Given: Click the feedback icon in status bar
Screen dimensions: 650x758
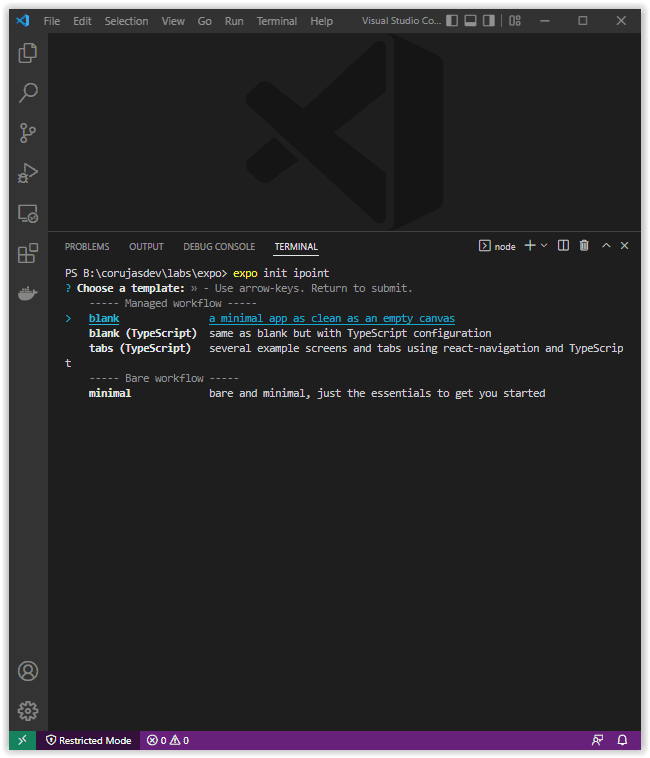Looking at the screenshot, I should point(597,740).
